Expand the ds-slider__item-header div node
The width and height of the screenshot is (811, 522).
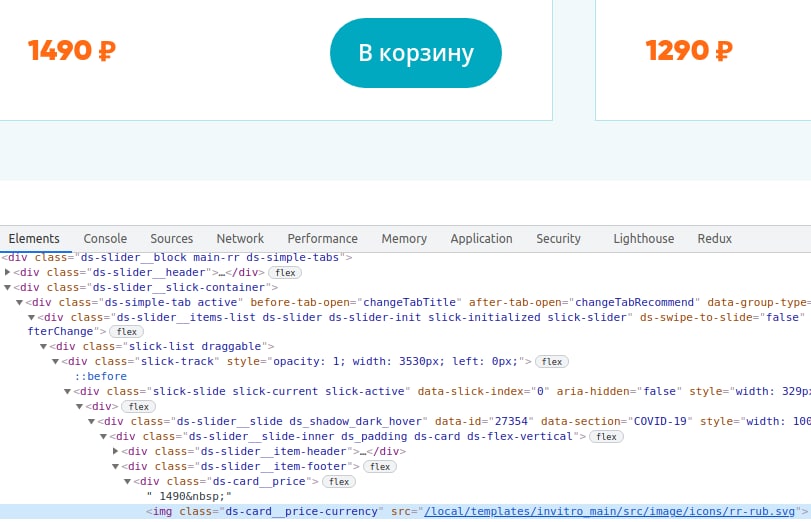(115, 451)
